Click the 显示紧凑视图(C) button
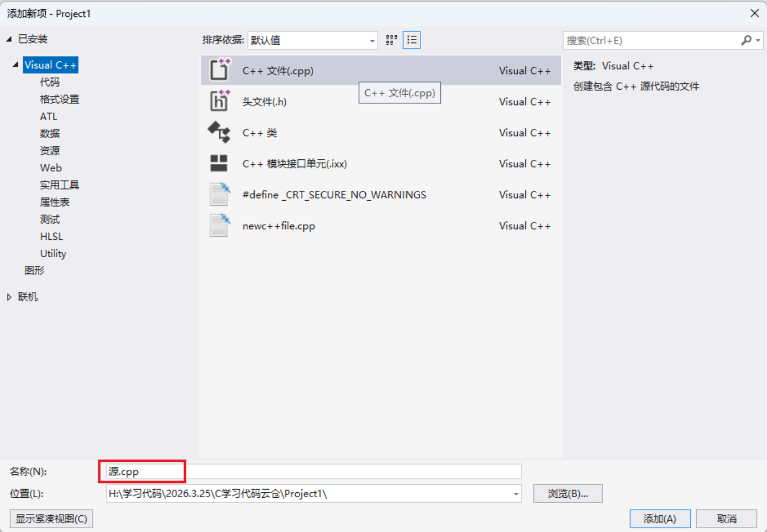 (x=51, y=518)
